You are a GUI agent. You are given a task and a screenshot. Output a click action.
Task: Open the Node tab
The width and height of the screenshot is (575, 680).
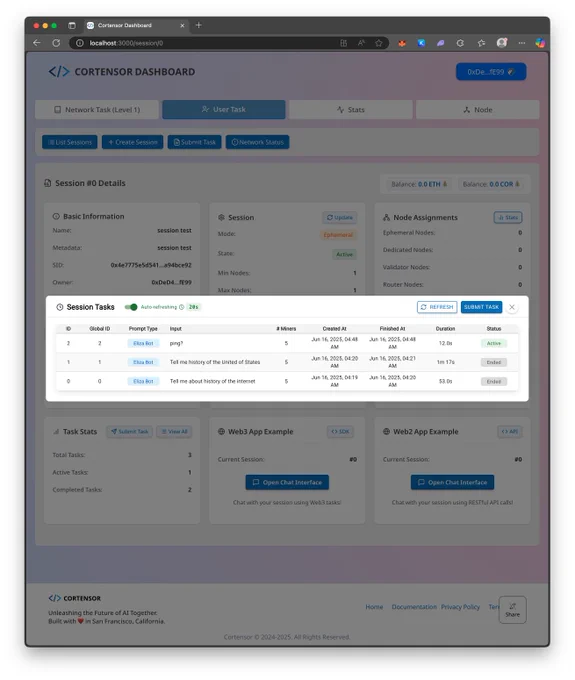point(477,110)
